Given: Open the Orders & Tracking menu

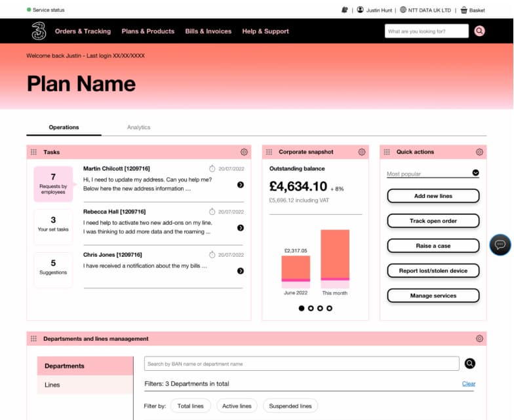Looking at the screenshot, I should point(83,31).
